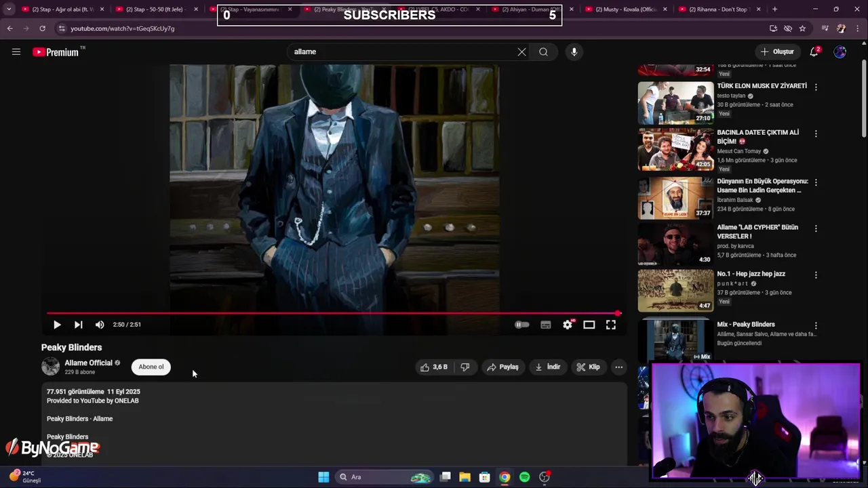868x488 pixels.
Task: Open site information icon in address bar
Action: [x=62, y=28]
